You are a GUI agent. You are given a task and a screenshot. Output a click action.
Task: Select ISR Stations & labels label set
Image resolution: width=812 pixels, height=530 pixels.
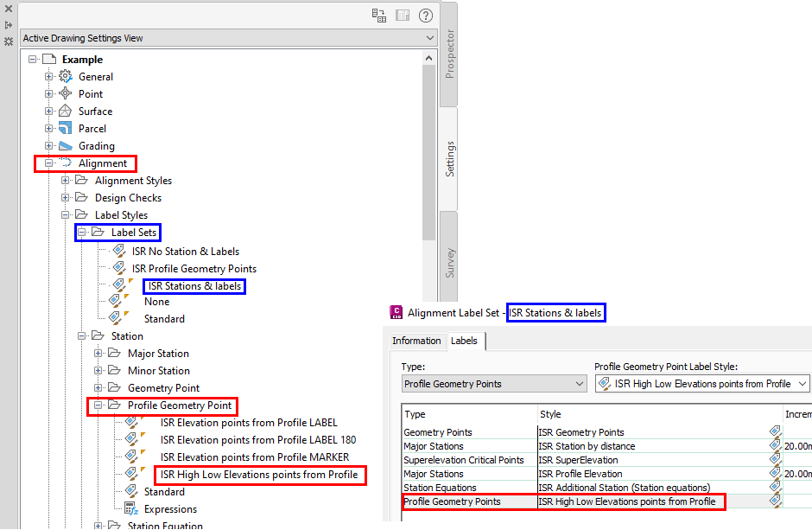point(194,286)
